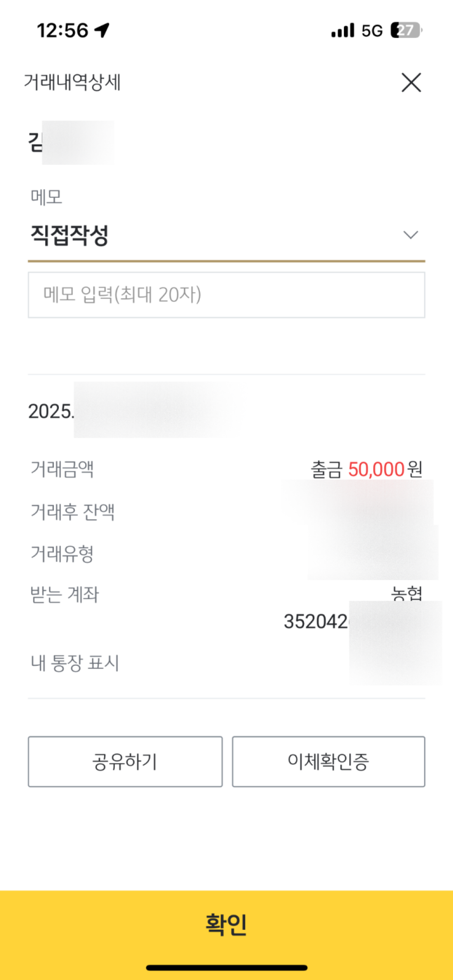Screen dimensions: 453x980
Task: Tap the 5G network indicator
Action: [372, 31]
